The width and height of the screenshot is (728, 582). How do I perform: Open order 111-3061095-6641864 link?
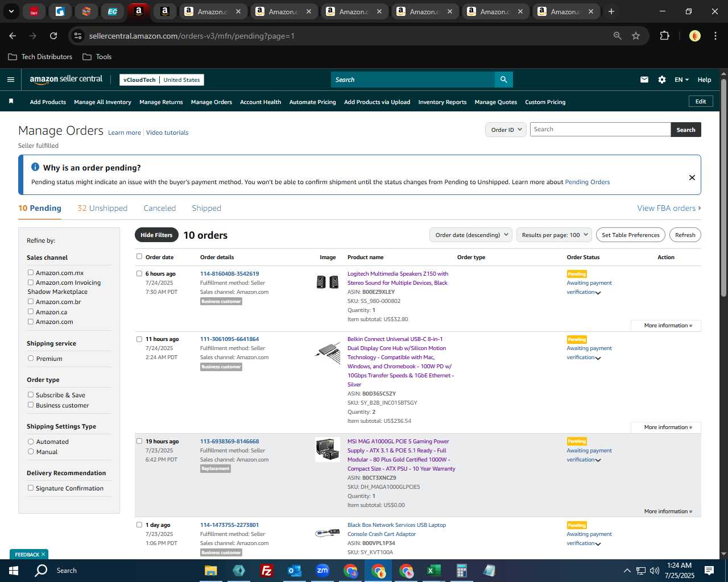[x=229, y=339]
